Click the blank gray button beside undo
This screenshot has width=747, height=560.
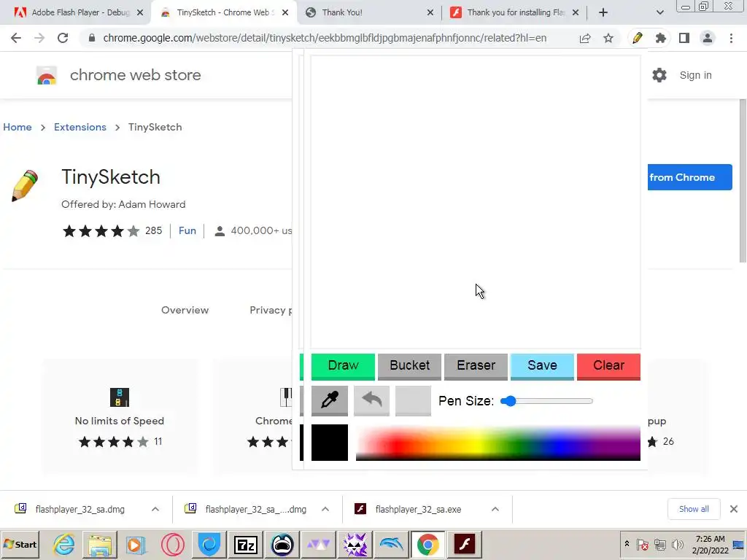pos(413,400)
